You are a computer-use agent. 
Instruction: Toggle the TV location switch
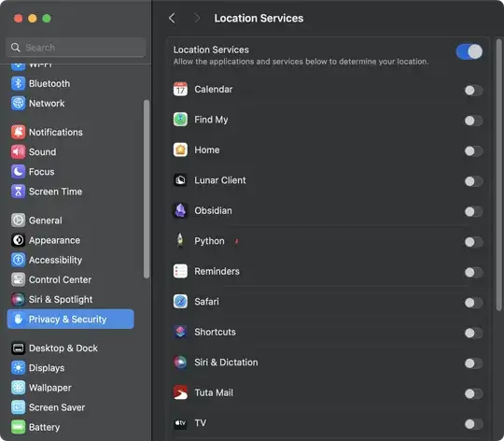tap(473, 424)
